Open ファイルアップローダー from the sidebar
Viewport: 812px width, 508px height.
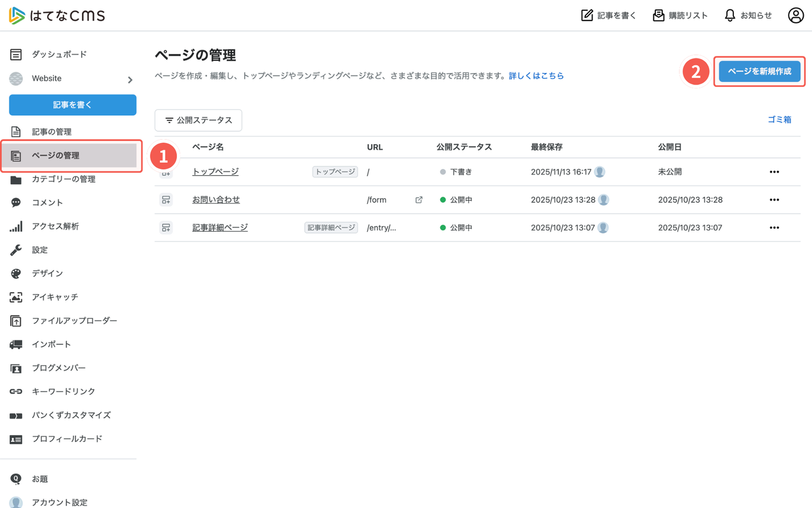16,321
